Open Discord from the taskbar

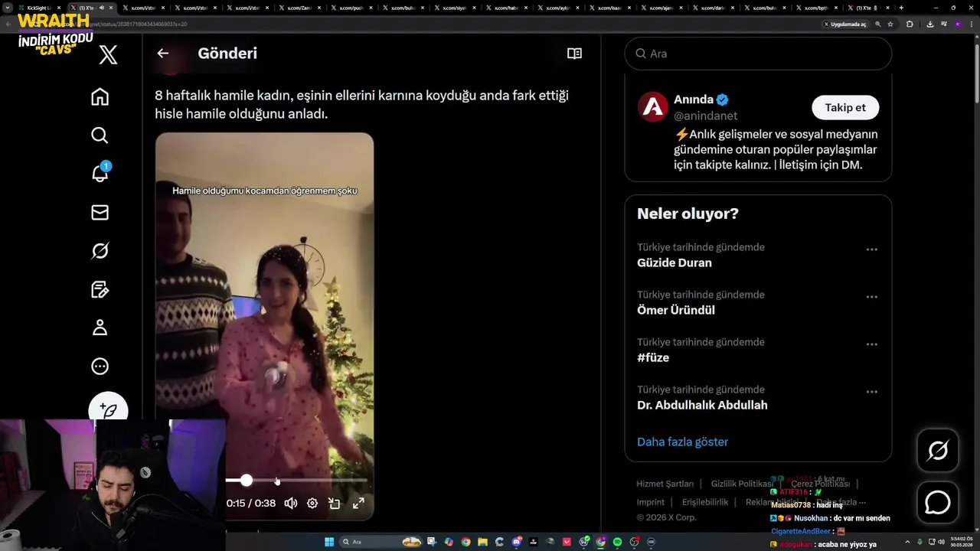(517, 542)
